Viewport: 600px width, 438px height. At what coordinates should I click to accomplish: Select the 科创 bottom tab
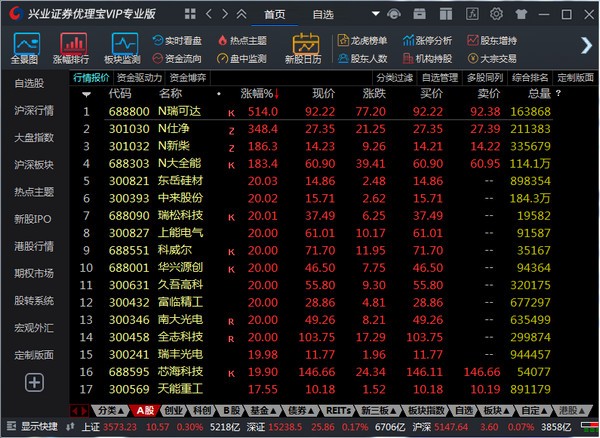click(x=202, y=410)
